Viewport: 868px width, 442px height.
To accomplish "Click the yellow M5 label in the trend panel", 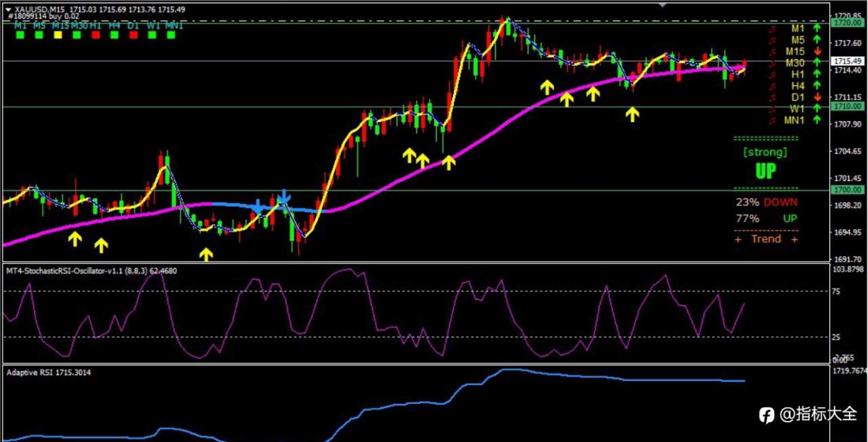I will tap(797, 40).
